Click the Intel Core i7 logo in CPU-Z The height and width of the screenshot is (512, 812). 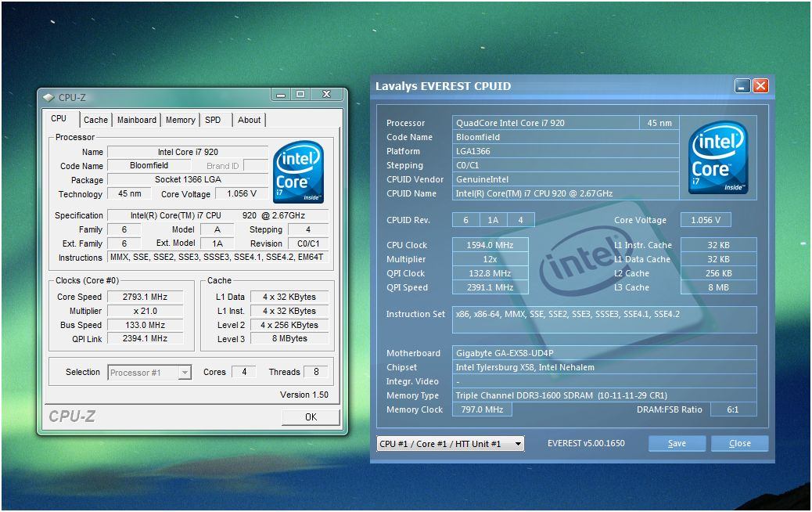298,171
